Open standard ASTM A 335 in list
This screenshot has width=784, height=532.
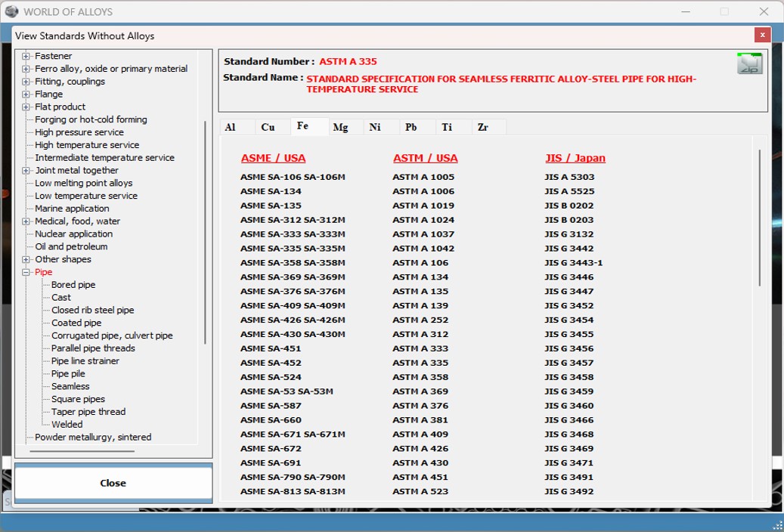coord(420,363)
